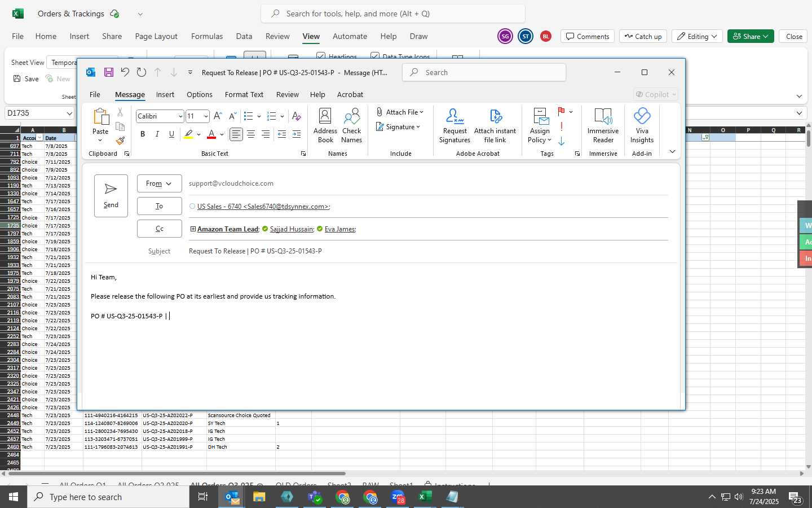The width and height of the screenshot is (812, 508).
Task: Toggle Italic formatting
Action: pyautogui.click(x=157, y=134)
